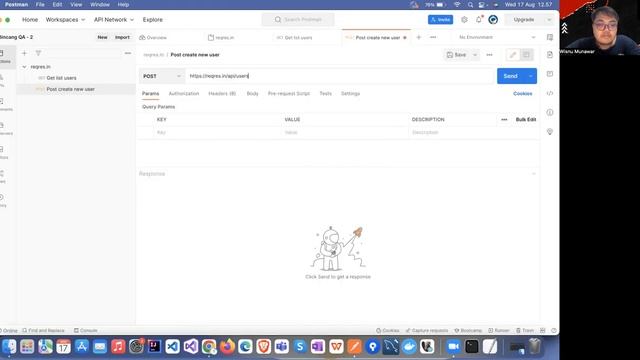
Task: Open documentation icon in right sidebar
Action: click(x=550, y=55)
